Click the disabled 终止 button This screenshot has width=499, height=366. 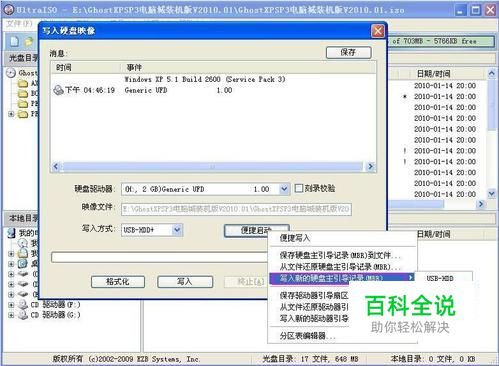pos(246,282)
